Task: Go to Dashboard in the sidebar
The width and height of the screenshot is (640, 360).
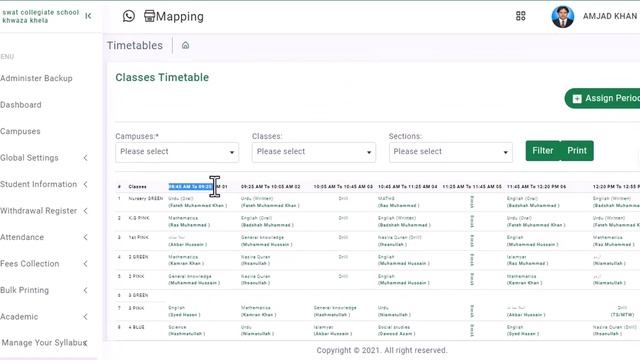Action: tap(21, 105)
